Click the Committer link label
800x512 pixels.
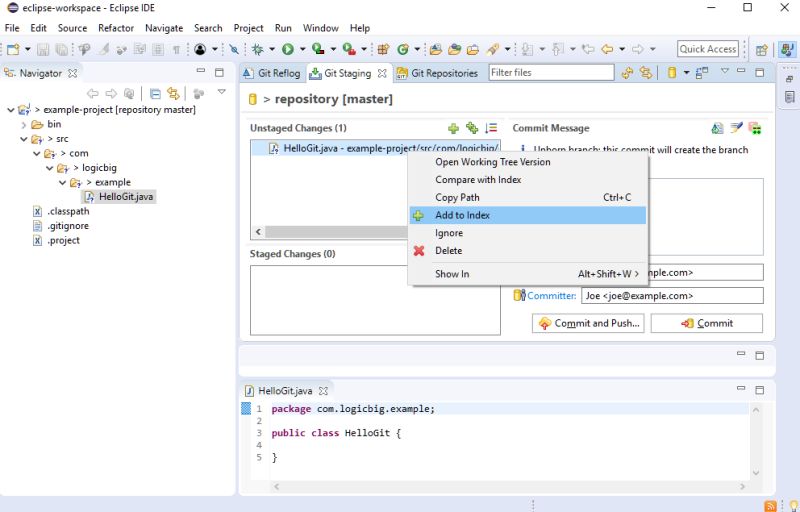tap(552, 296)
